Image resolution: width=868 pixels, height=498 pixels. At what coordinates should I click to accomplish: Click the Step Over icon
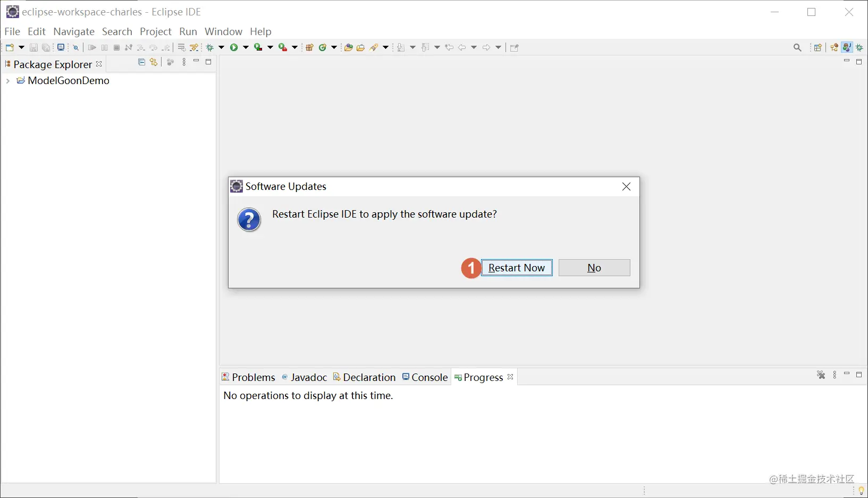[154, 47]
